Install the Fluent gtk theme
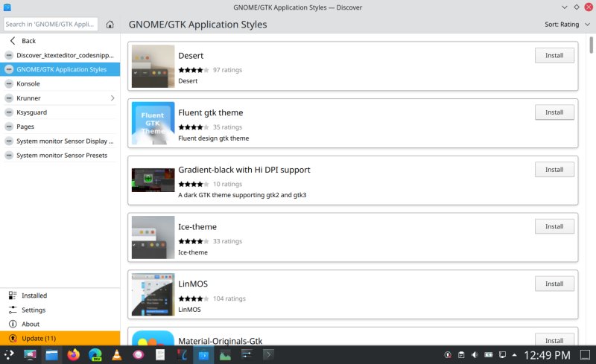Image resolution: width=596 pixels, height=364 pixels. pyautogui.click(x=554, y=112)
